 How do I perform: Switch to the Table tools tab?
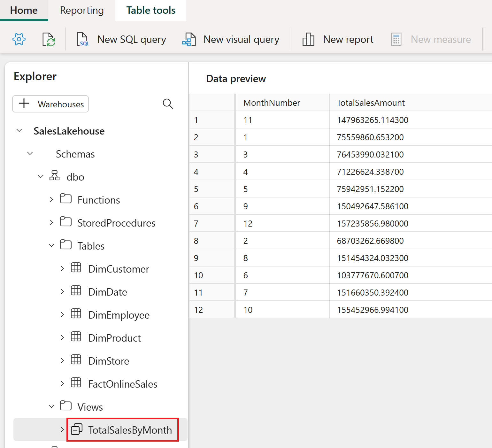coord(151,10)
